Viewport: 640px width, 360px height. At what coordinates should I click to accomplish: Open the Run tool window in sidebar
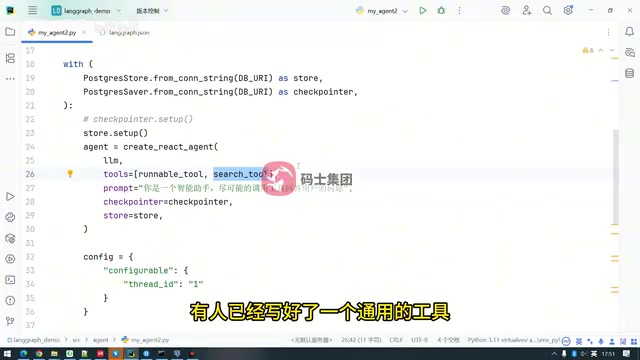(x=10, y=197)
